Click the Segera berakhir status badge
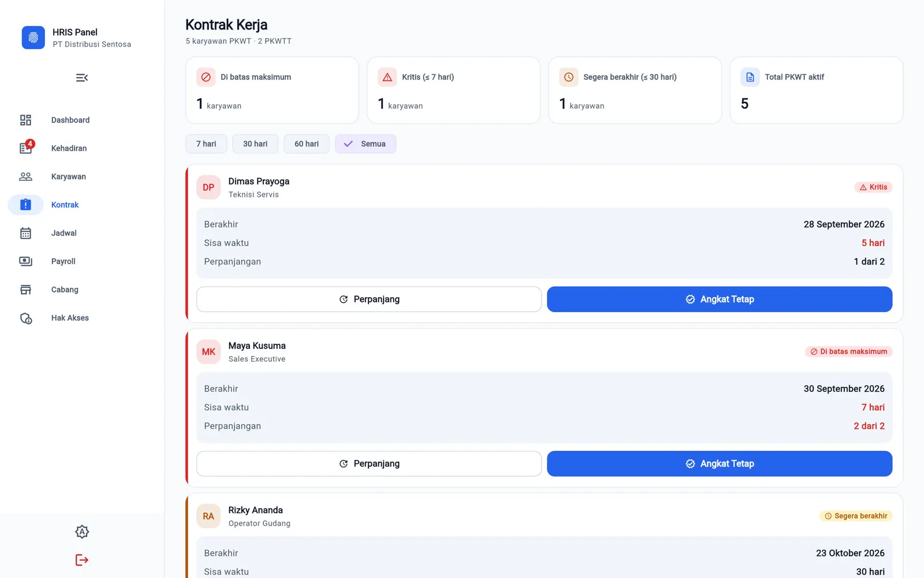Screen dimensions: 924x578 click(856, 516)
